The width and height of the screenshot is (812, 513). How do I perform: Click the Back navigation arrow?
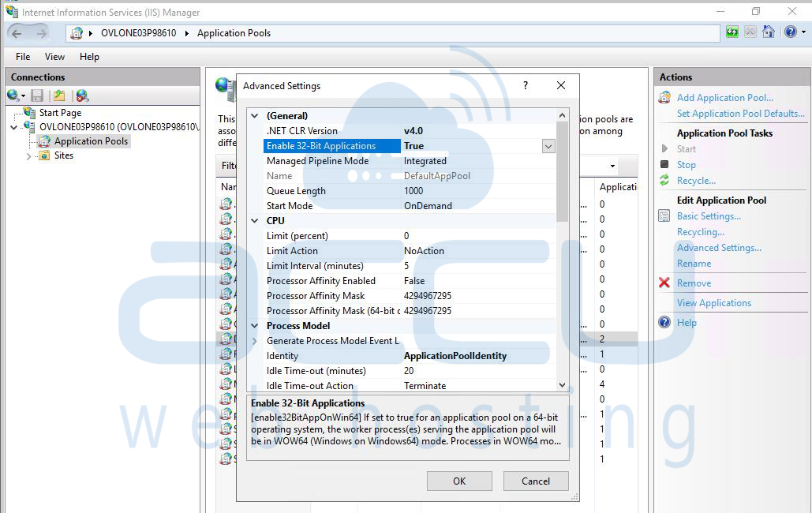[17, 34]
